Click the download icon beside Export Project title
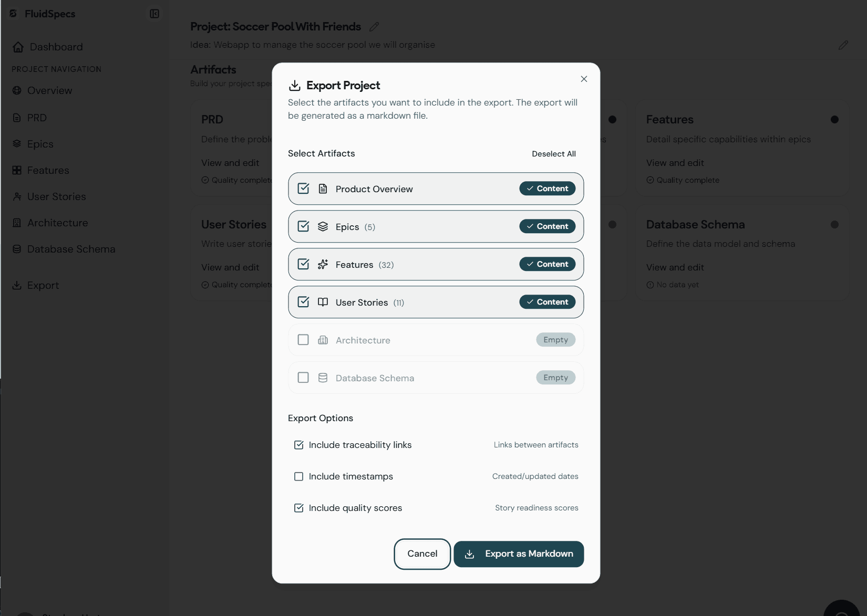Viewport: 867px width, 616px height. pos(295,85)
